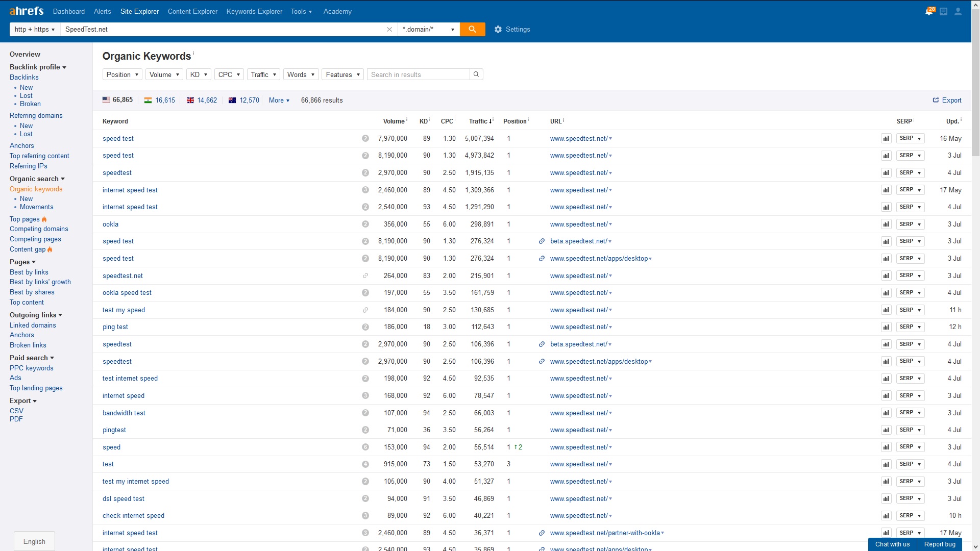The image size is (980, 551).
Task: Open the user account profile icon
Action: pos(958,11)
